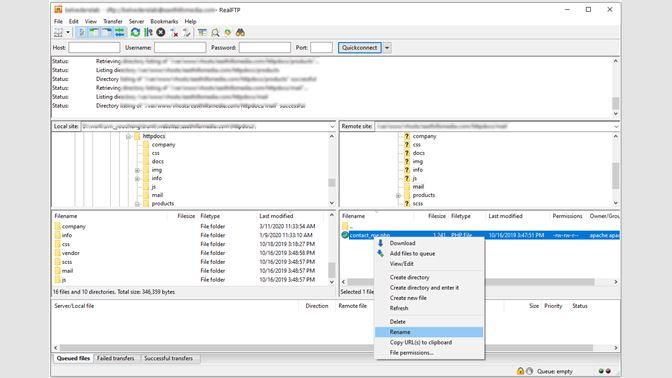Click the blue download arrow icon in context menu
672x378 pixels.
pos(380,243)
